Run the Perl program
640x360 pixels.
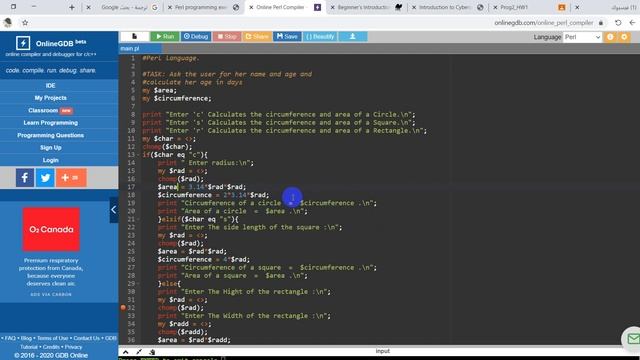[x=165, y=36]
